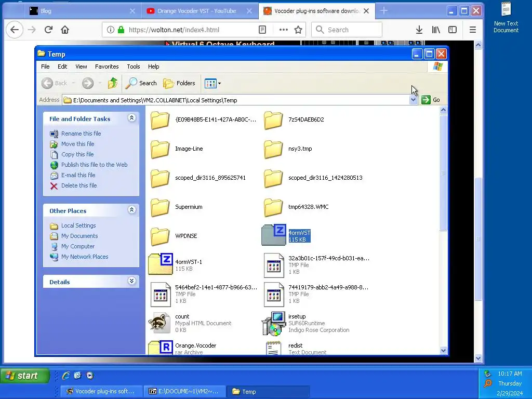The image size is (532, 399).
Task: Select the Supermium folder icon
Action: coord(160,207)
